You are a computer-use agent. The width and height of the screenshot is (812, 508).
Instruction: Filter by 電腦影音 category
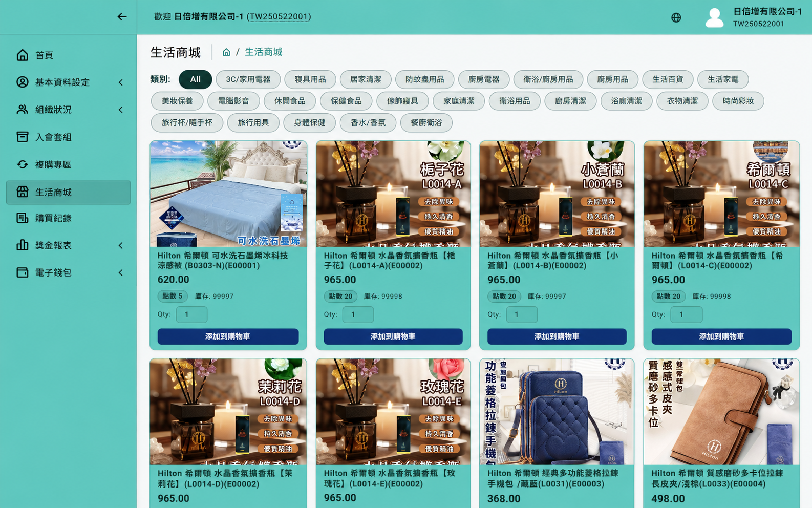pyautogui.click(x=233, y=101)
